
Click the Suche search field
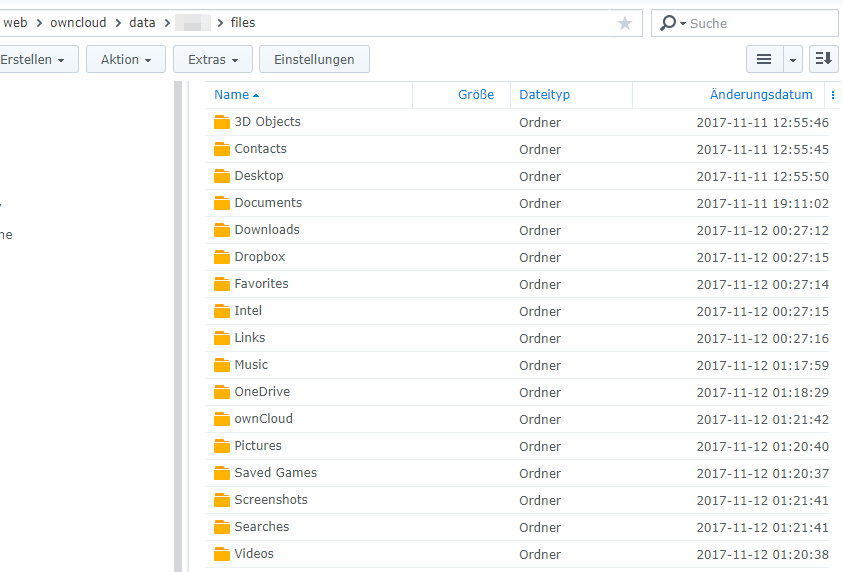760,23
